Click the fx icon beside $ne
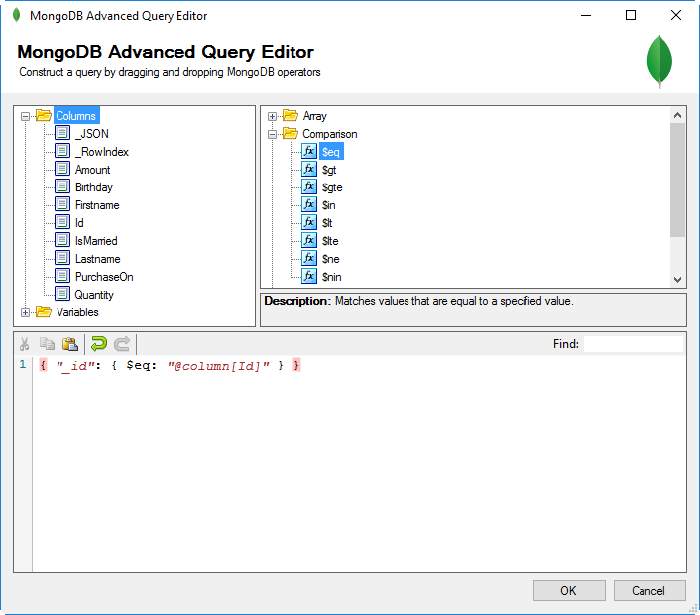Image resolution: width=700 pixels, height=615 pixels. click(309, 258)
